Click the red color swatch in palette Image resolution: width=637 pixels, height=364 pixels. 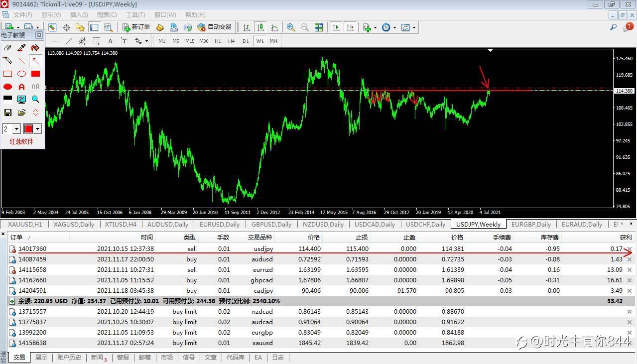pyautogui.click(x=28, y=129)
